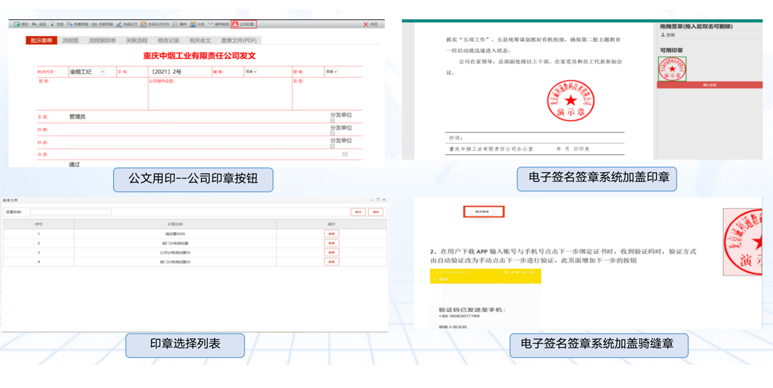This screenshot has width=773, height=388.
Task: Click the pen-shaped edit 正文 toolbar icon
Action: tap(119, 24)
